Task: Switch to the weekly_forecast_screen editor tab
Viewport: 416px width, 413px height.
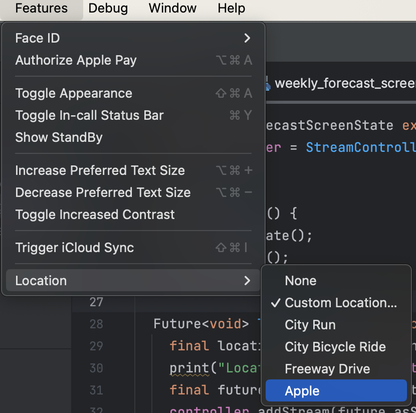Action: [341, 83]
